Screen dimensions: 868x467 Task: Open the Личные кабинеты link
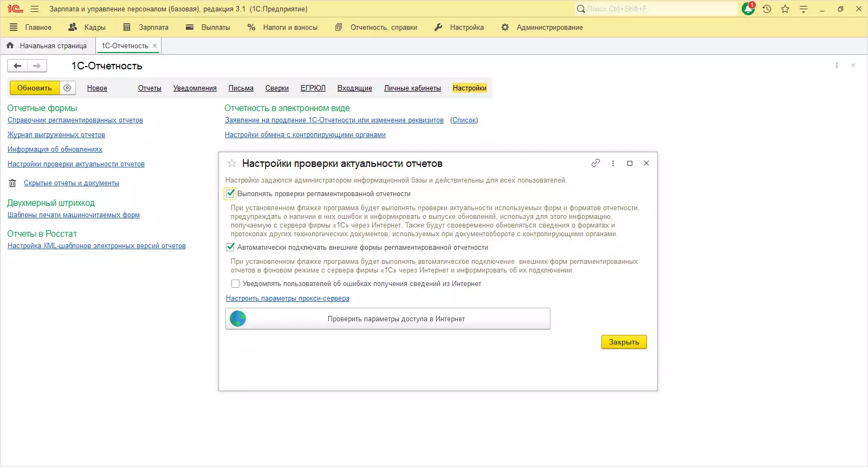pos(412,88)
